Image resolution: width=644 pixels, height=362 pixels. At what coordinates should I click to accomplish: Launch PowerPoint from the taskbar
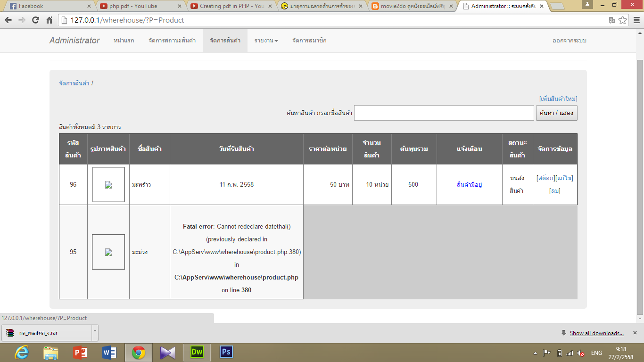(x=80, y=352)
